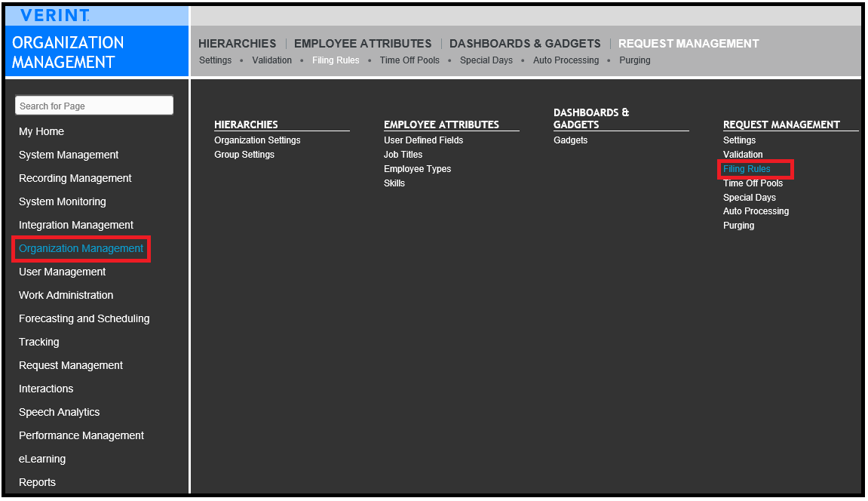Click Time Off Pools in the top submenu bar
868x501 pixels.
coord(409,60)
